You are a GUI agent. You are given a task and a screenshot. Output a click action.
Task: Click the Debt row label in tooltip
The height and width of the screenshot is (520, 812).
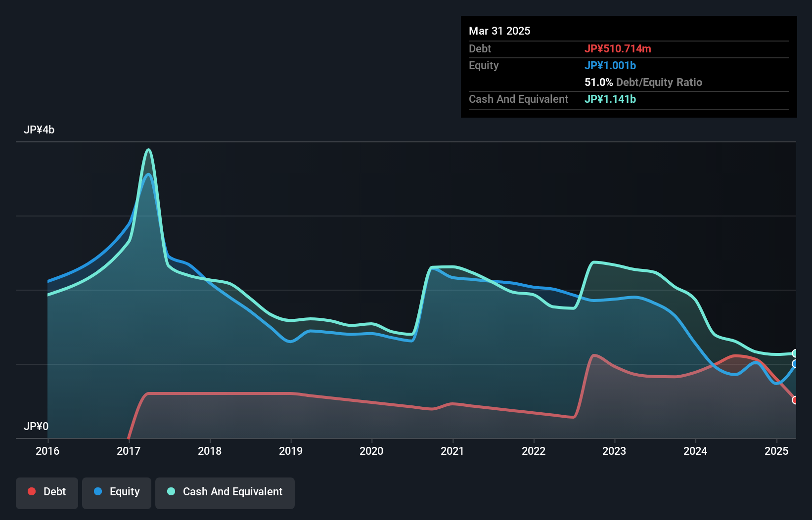(480, 48)
